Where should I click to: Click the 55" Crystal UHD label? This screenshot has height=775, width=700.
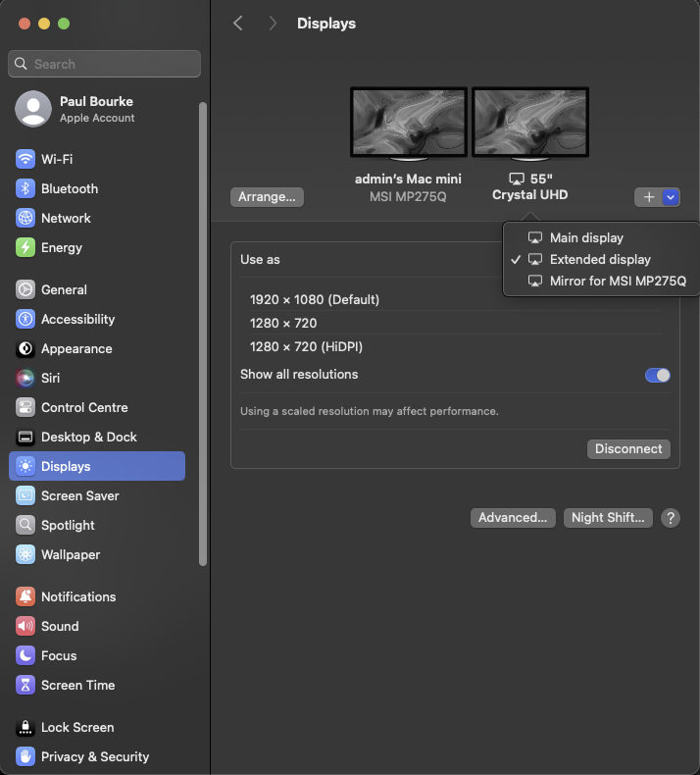point(530,186)
